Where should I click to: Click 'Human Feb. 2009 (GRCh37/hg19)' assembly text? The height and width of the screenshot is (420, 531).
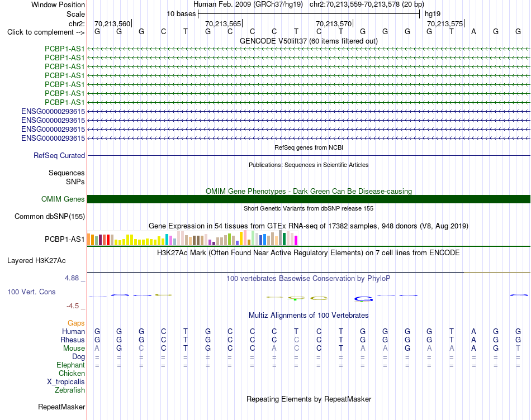click(x=248, y=4)
